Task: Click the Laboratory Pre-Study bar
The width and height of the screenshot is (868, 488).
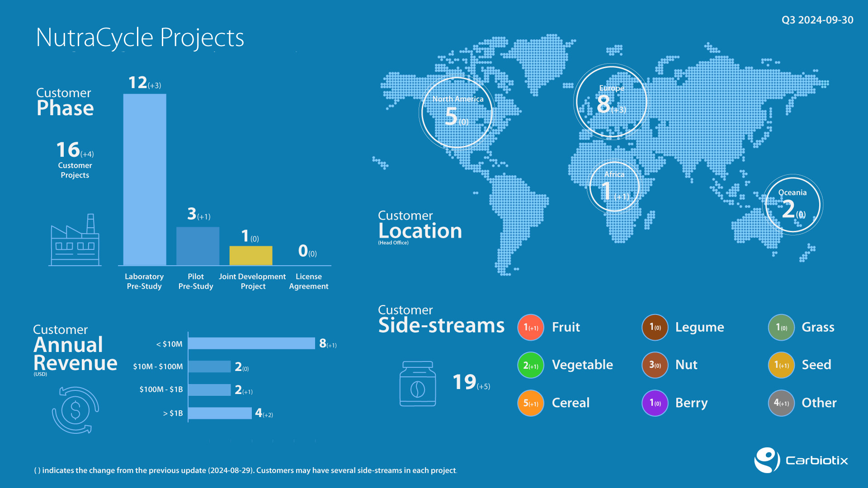Action: 145,179
